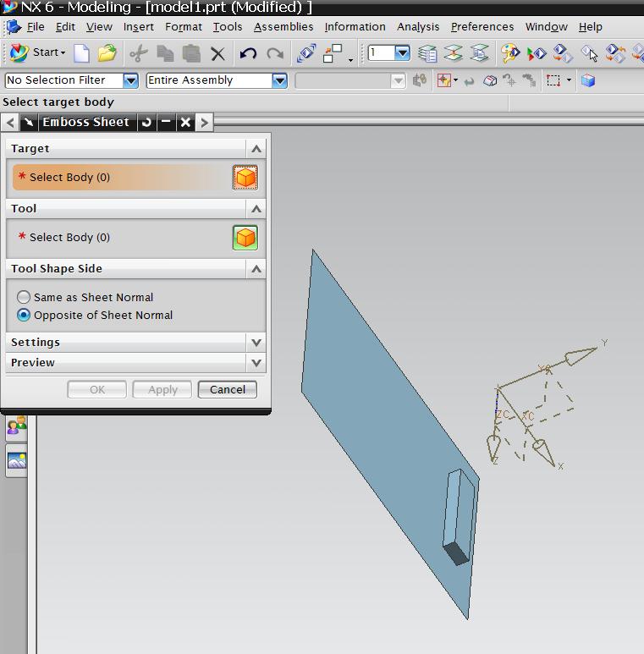This screenshot has width=644, height=654.
Task: Click the Hide objects icon
Action: 563,53
